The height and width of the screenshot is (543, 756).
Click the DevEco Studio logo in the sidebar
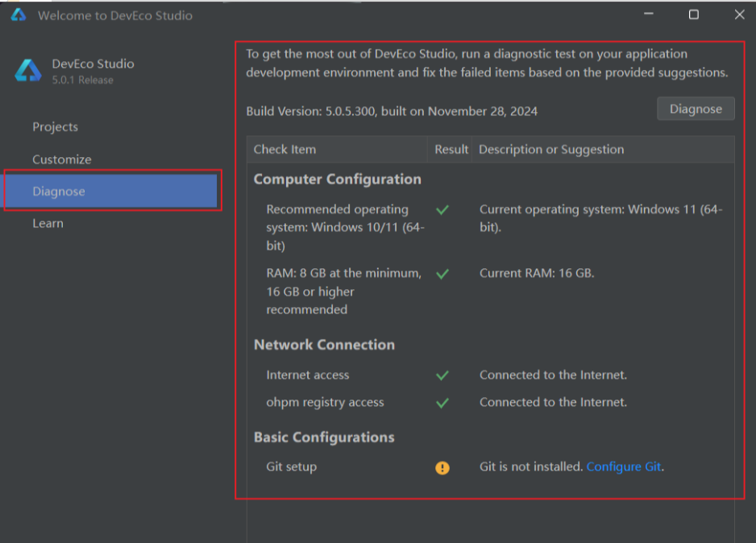28,71
